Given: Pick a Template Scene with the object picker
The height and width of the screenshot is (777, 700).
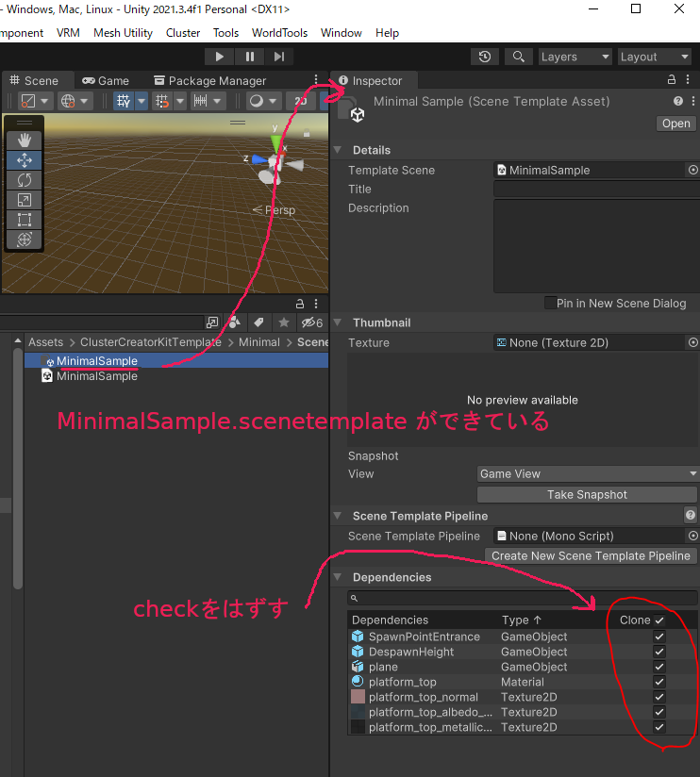Looking at the screenshot, I should point(693,170).
